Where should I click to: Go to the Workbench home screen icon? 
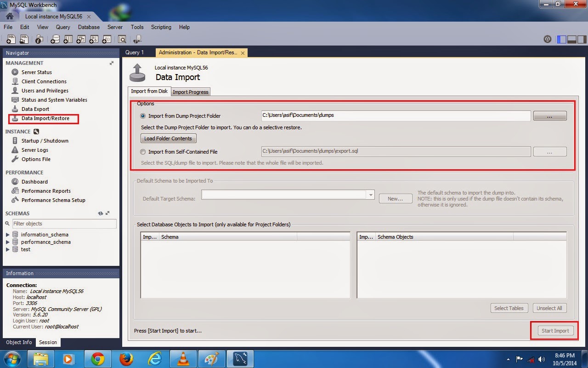9,17
